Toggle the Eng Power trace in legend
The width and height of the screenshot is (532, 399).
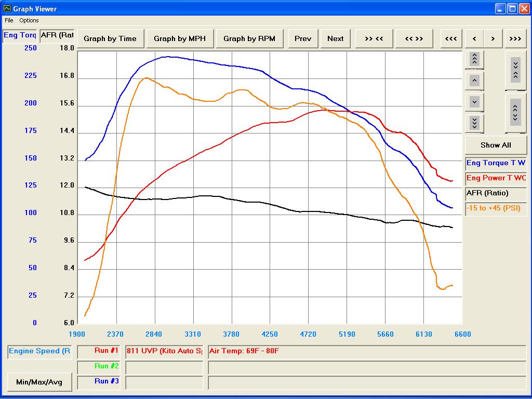pyautogui.click(x=496, y=178)
